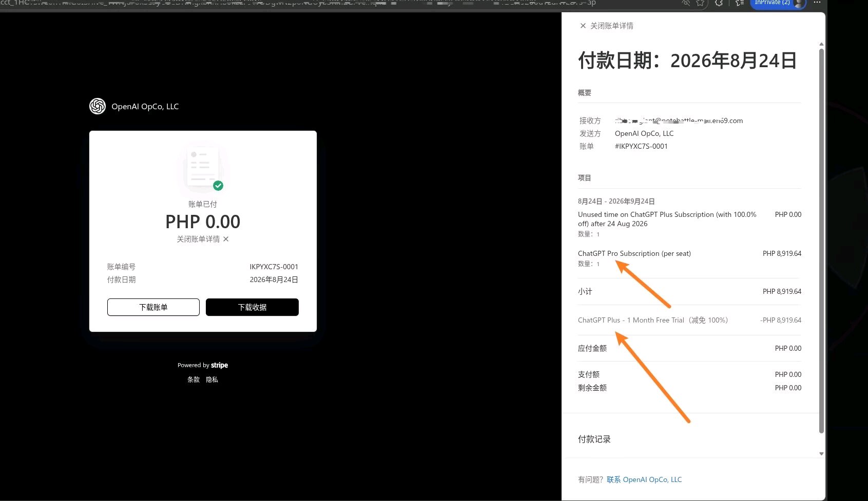Click the invoice number #IKPYXC7S-0001
Image resolution: width=868 pixels, height=501 pixels.
pyautogui.click(x=641, y=146)
